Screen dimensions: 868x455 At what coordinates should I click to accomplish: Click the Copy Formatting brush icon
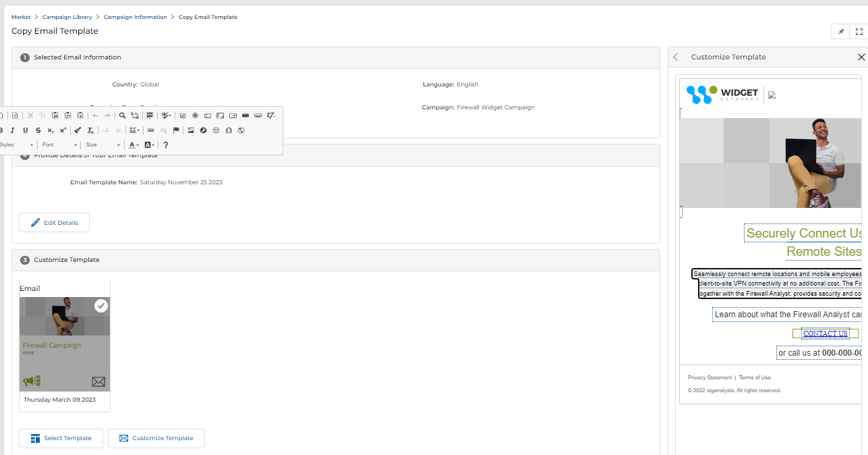click(x=78, y=130)
